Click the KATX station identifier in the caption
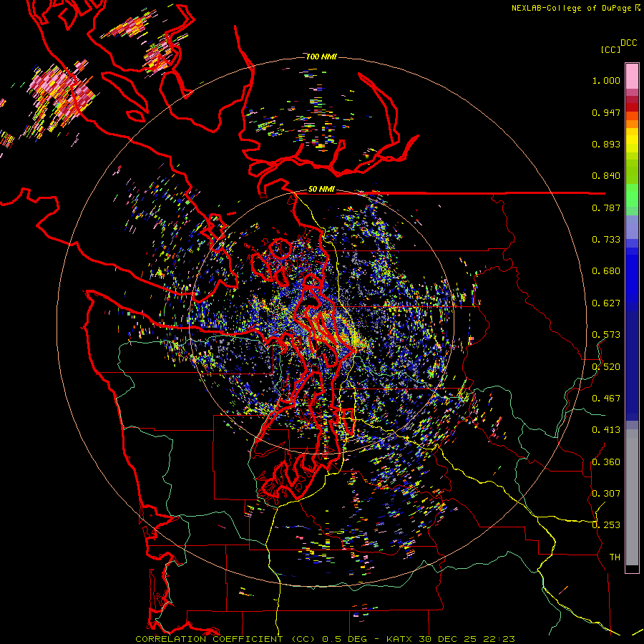This screenshot has width=644, height=644. click(x=400, y=639)
